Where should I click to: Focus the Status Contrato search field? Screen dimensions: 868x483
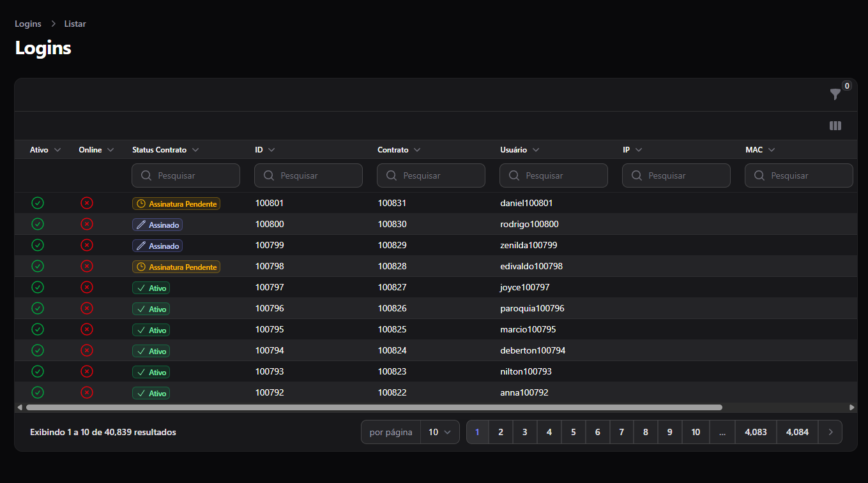(x=186, y=175)
